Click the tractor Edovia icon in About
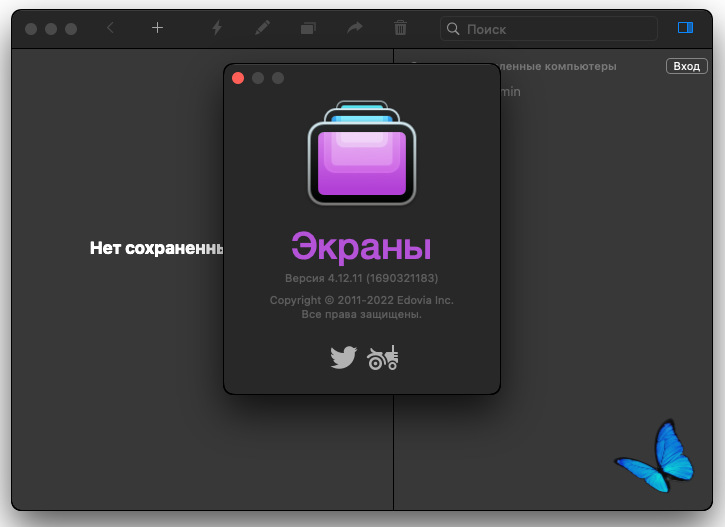The height and width of the screenshot is (527, 725). [x=382, y=358]
